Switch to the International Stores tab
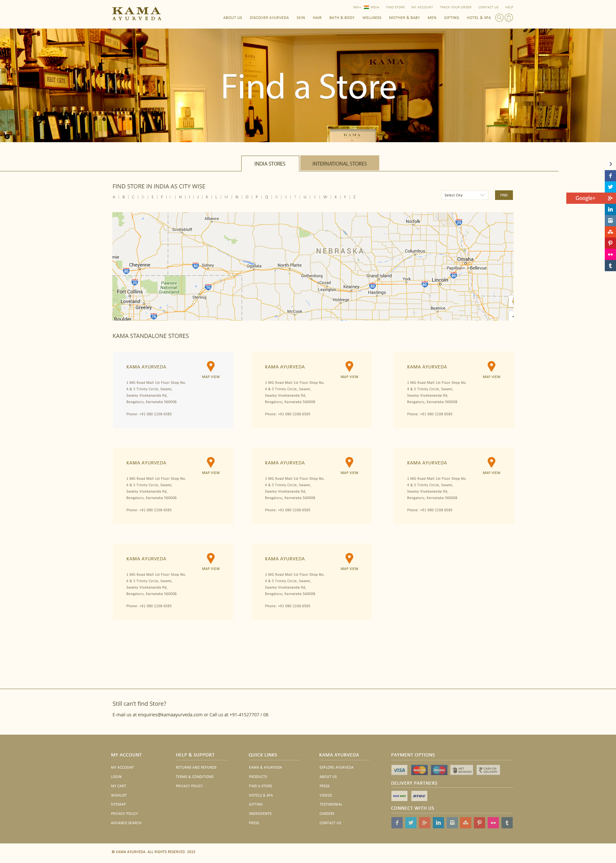Screen dimensions: 616x863 coord(339,163)
